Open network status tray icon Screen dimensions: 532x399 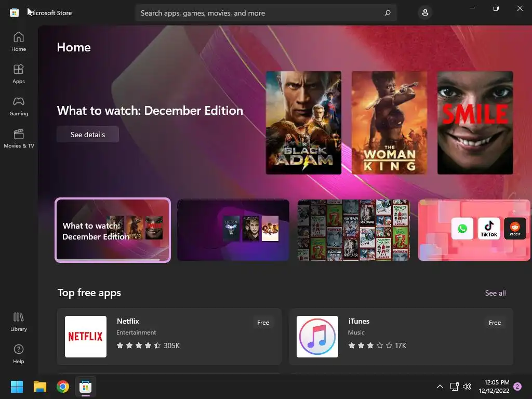pyautogui.click(x=454, y=387)
